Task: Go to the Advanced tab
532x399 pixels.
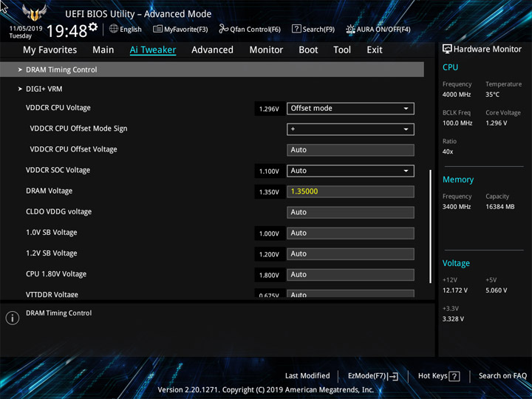Action: pos(212,50)
